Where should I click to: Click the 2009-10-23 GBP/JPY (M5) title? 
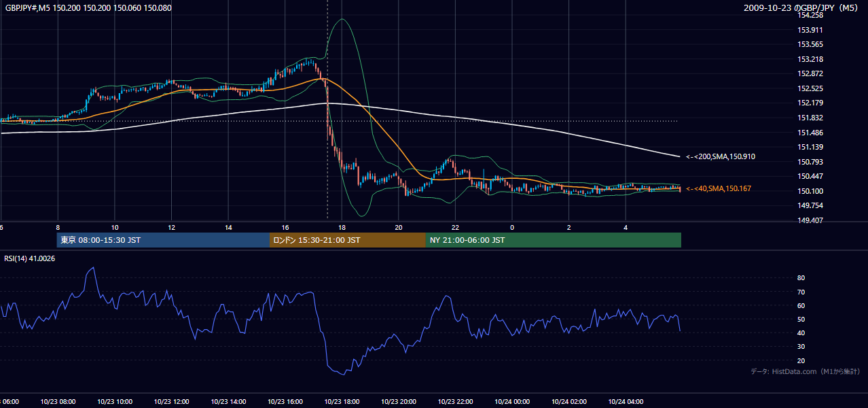tap(802, 8)
